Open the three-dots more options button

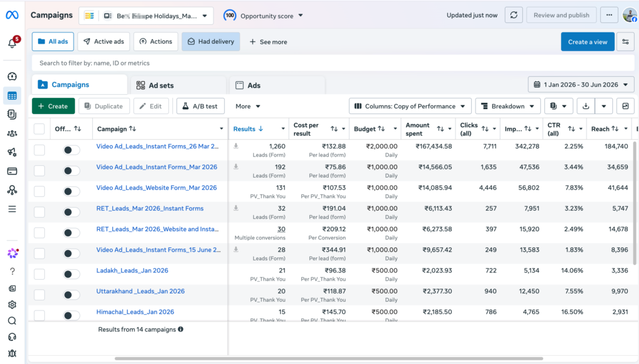pos(609,15)
